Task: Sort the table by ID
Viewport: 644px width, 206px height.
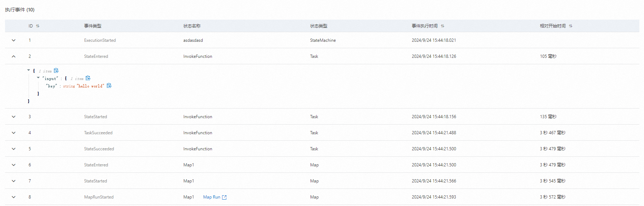Action: 38,26
